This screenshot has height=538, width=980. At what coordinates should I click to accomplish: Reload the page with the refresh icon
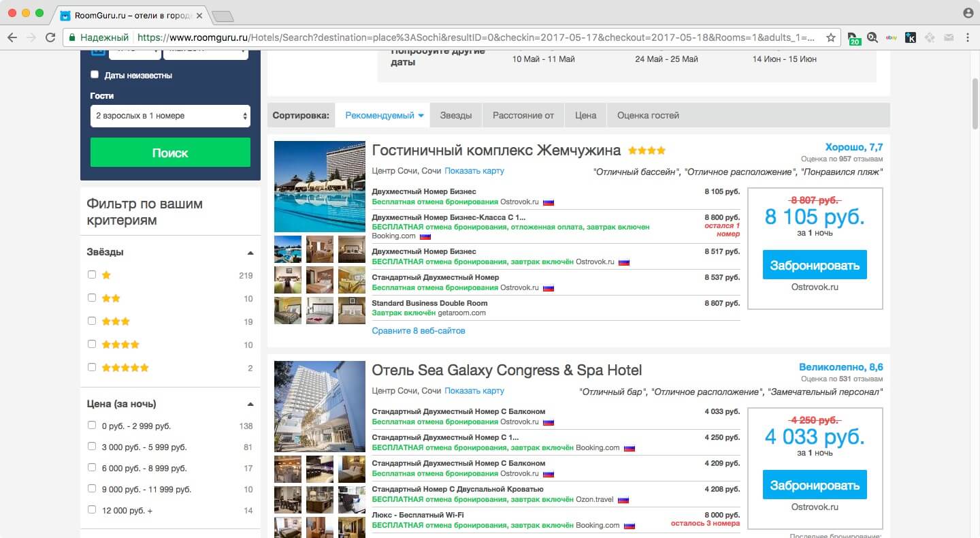click(50, 37)
